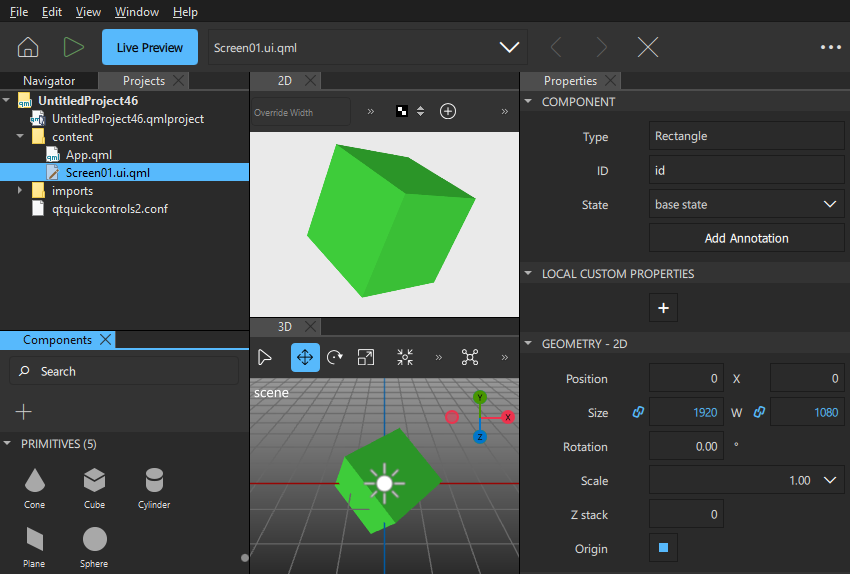This screenshot has width=850, height=574.
Task: Toggle the link icon beside the Size width field
Action: (638, 412)
